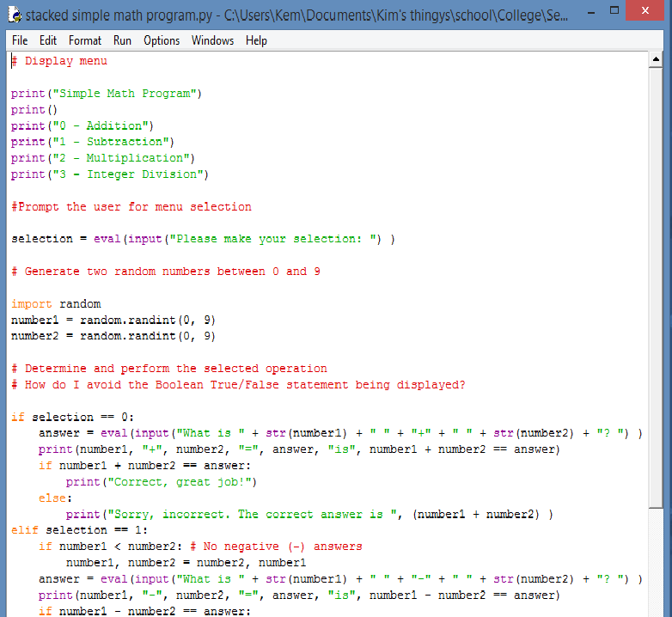The image size is (672, 617).
Task: Click the 'else:' line
Action: click(x=55, y=498)
